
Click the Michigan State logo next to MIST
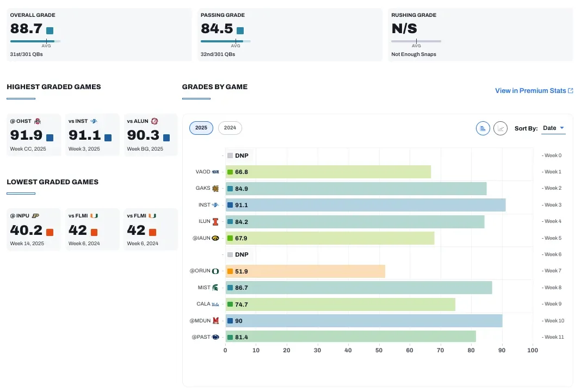(215, 287)
